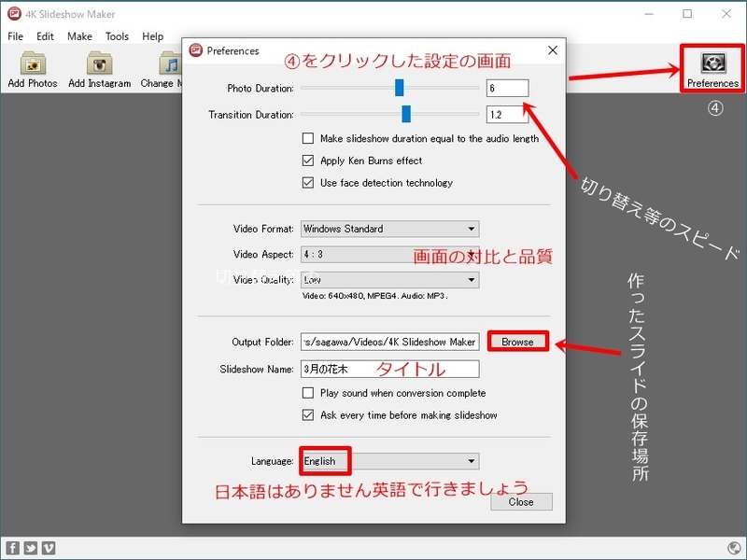Image resolution: width=747 pixels, height=560 pixels.
Task: Click the Add Photos toolbar icon
Action: click(33, 63)
